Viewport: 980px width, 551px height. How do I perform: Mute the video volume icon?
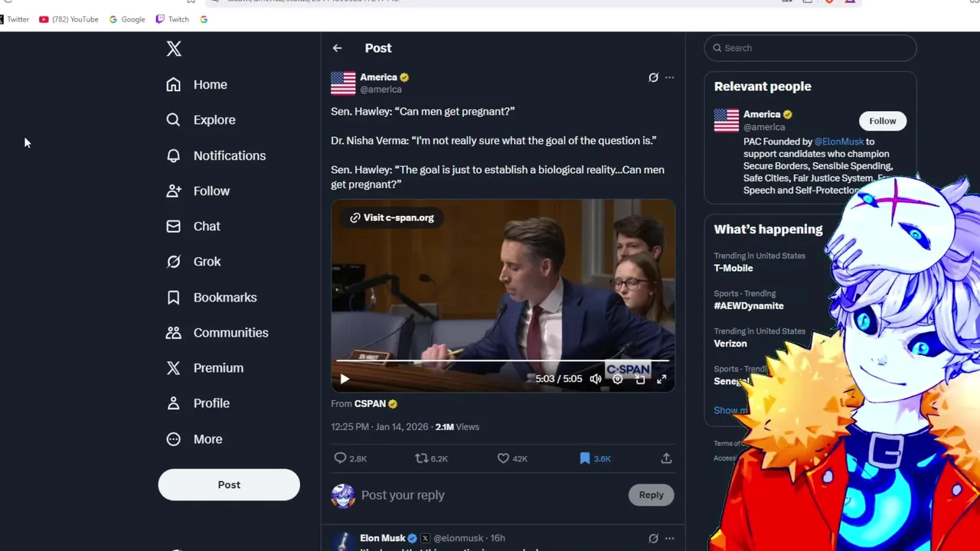click(596, 379)
